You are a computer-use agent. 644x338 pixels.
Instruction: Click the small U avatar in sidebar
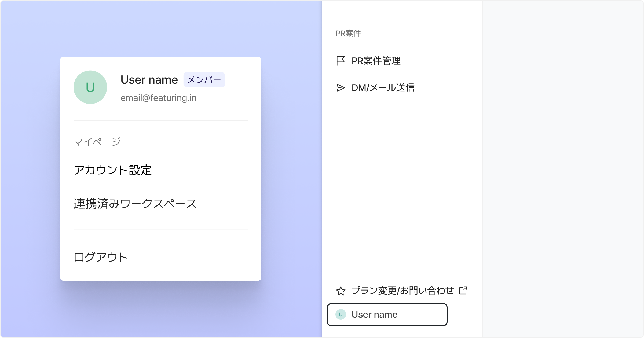tap(341, 314)
